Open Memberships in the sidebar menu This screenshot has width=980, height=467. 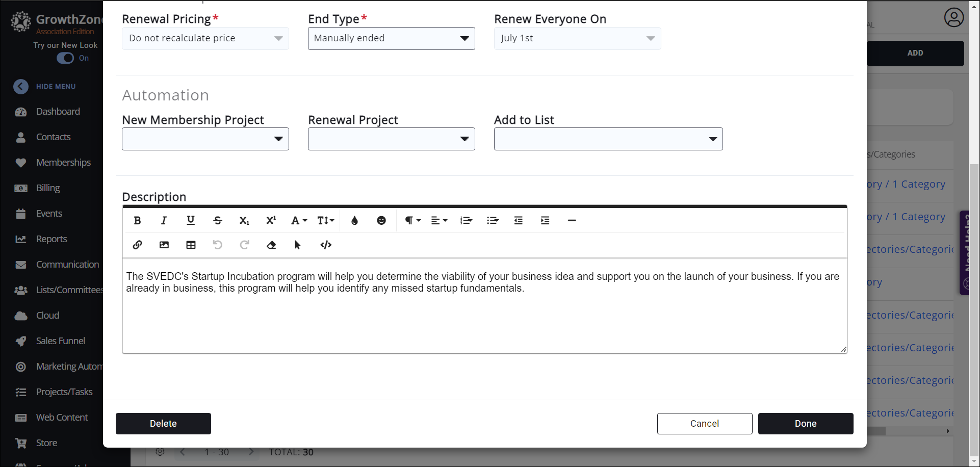click(x=63, y=163)
